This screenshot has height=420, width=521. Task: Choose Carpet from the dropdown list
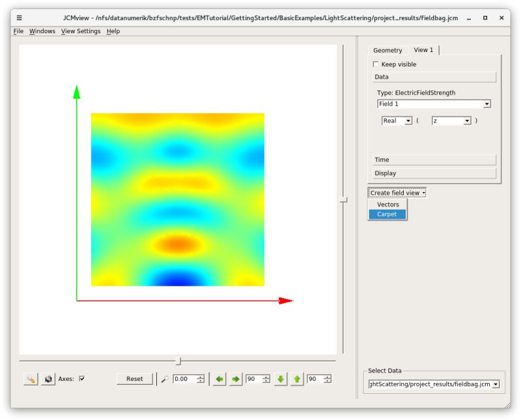coord(387,214)
